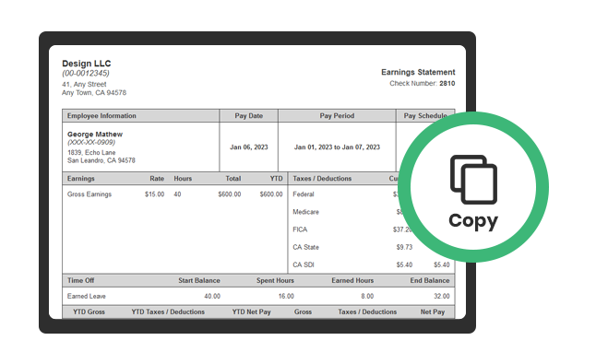Viewport: 596px width, 364px height.
Task: Click San Leandro, CA 94578 line
Action: coord(101,160)
